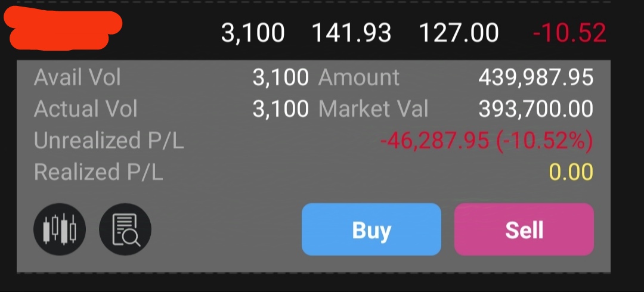The height and width of the screenshot is (292, 644).
Task: Select the Actual Vol label
Action: point(85,109)
